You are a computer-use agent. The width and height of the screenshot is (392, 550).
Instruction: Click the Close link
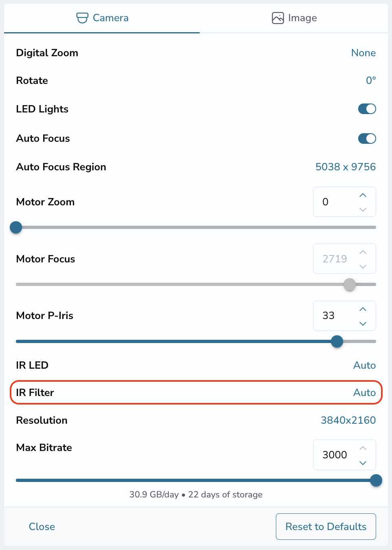[x=42, y=526]
